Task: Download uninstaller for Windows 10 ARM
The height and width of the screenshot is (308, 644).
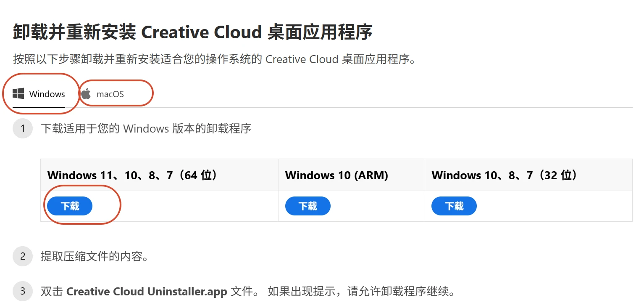Action: tap(308, 206)
